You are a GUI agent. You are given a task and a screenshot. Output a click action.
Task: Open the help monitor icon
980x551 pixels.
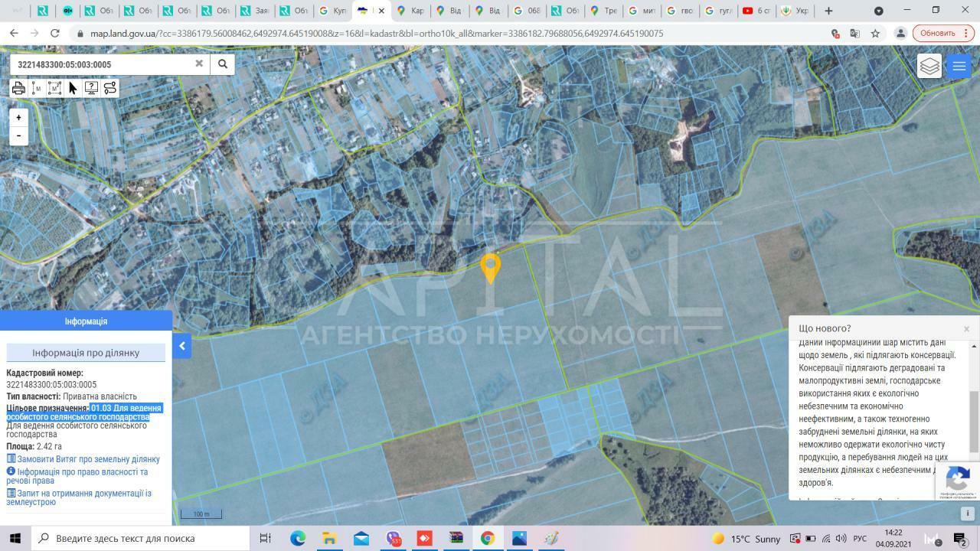[x=91, y=88]
